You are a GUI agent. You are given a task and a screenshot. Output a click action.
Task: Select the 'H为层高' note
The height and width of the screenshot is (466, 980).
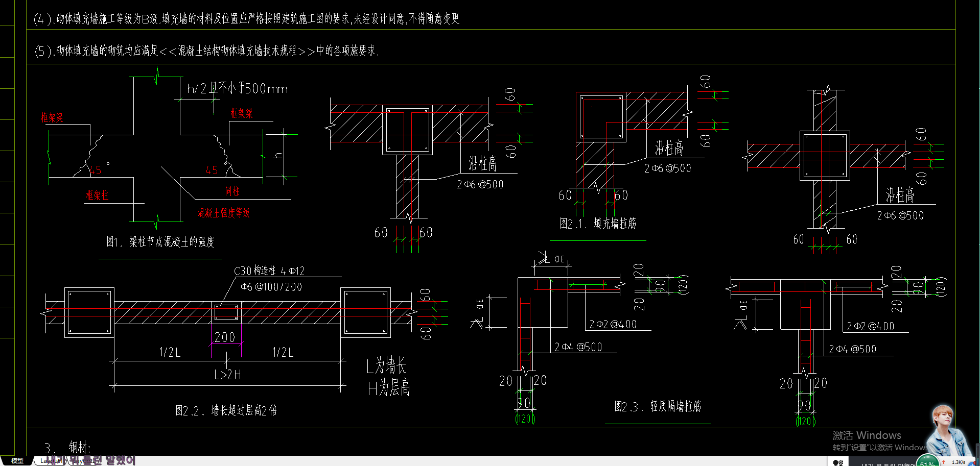tap(389, 388)
